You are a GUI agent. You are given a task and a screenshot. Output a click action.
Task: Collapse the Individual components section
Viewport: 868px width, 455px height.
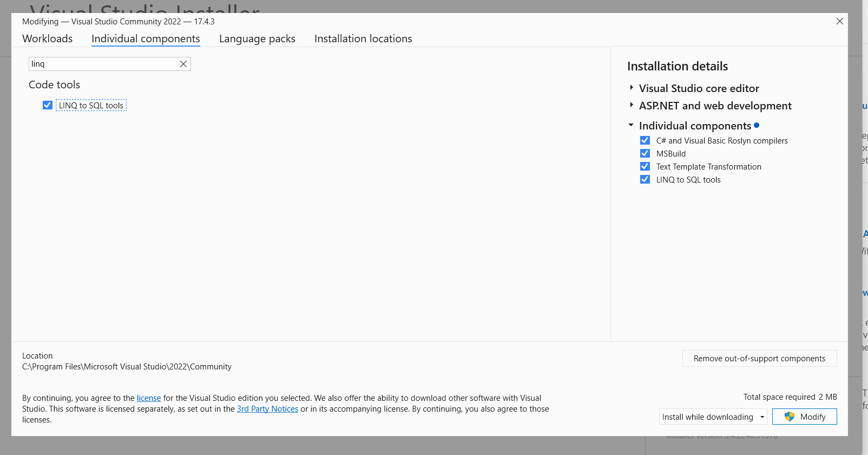point(631,125)
